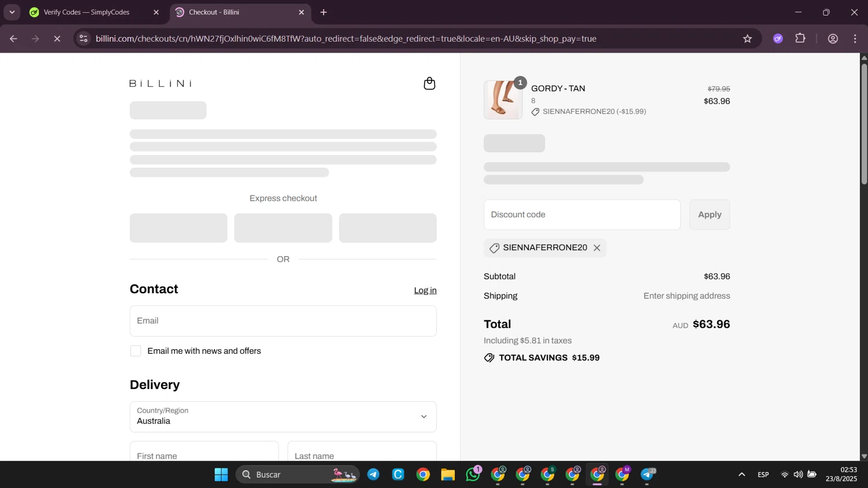Click the address bar URL
The height and width of the screenshot is (488, 868).
pos(346,39)
